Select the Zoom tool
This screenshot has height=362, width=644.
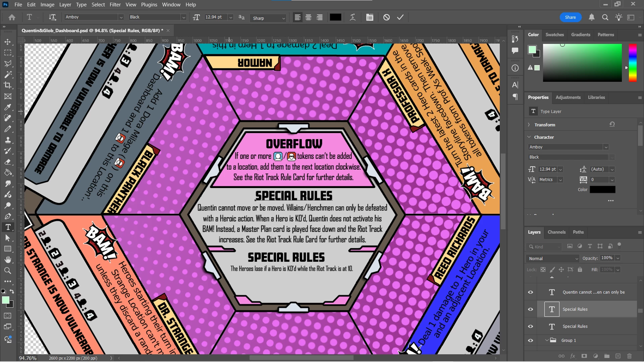[7, 270]
